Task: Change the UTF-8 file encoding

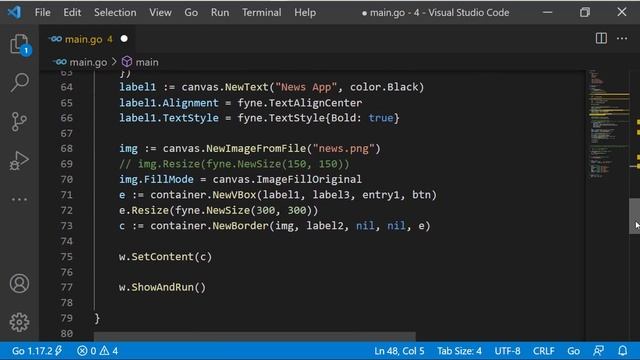Action: [507, 351]
